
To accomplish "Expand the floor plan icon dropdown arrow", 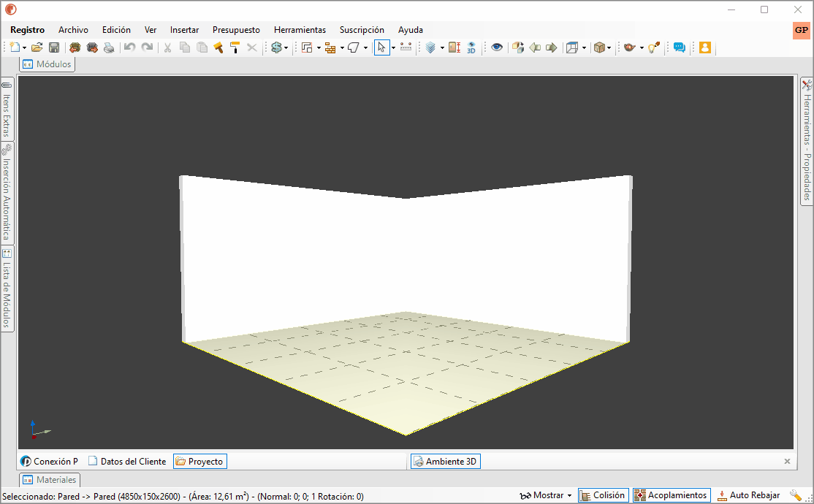I will point(319,47).
